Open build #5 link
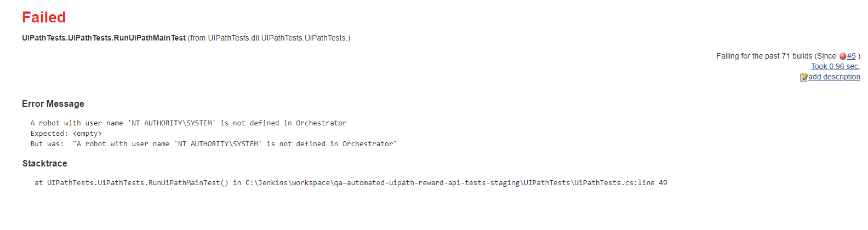Screen dimensions: 868x230 pos(851,56)
